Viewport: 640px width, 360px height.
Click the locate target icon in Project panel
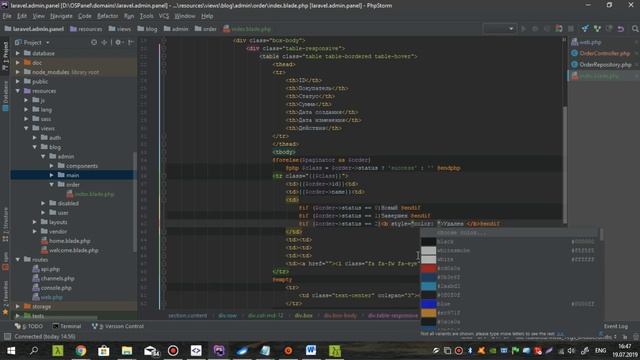(94, 42)
